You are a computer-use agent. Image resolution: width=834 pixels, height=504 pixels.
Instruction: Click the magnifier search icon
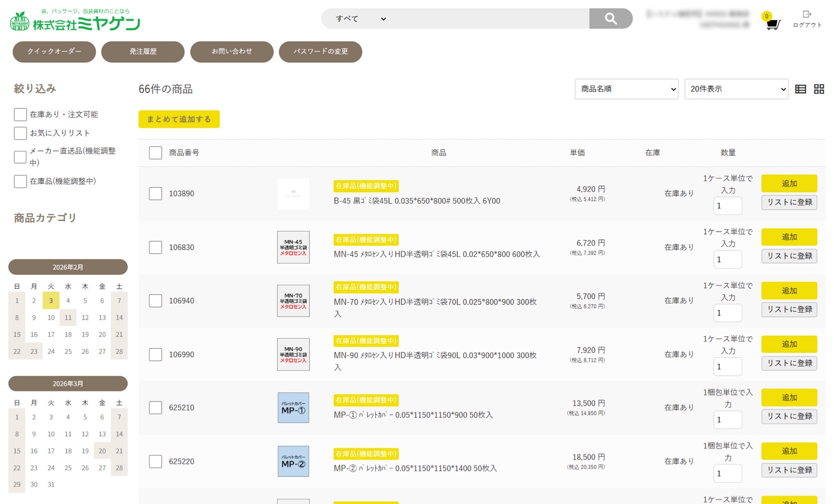point(610,19)
